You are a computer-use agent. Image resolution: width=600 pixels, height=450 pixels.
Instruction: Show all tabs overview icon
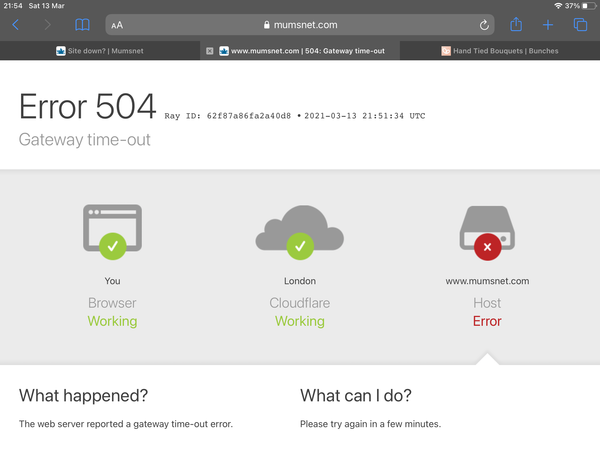[x=580, y=25]
